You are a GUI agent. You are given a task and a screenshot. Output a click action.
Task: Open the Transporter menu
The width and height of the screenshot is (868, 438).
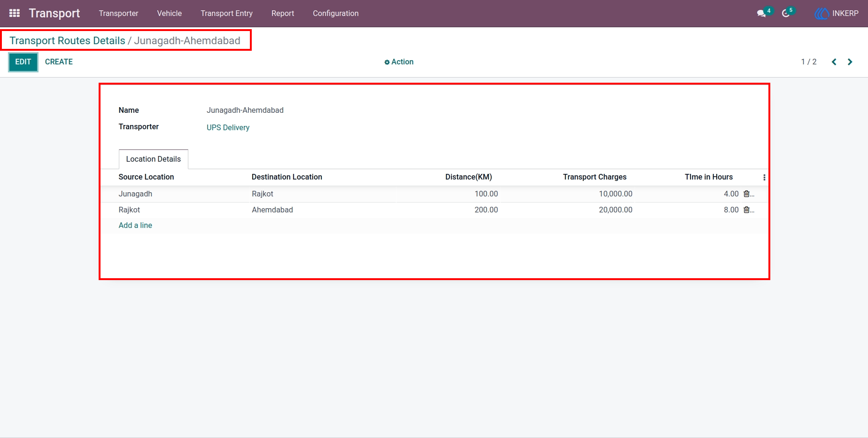[118, 14]
